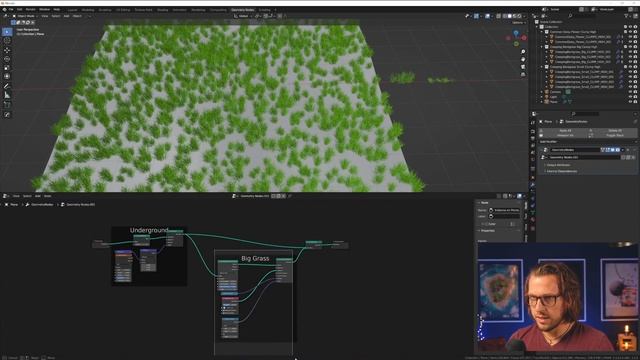Select the Big Grass frame label

(x=255, y=258)
